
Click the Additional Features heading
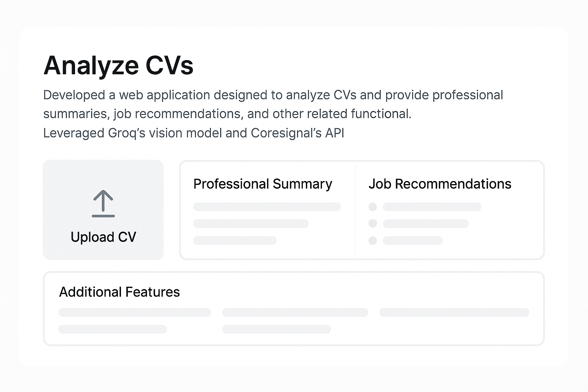click(x=119, y=292)
